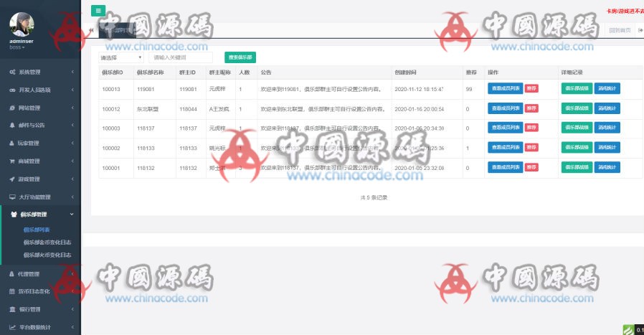The height and width of the screenshot is (335, 644).
Task: Click blue statistics button for club 100003
Action: (607, 128)
